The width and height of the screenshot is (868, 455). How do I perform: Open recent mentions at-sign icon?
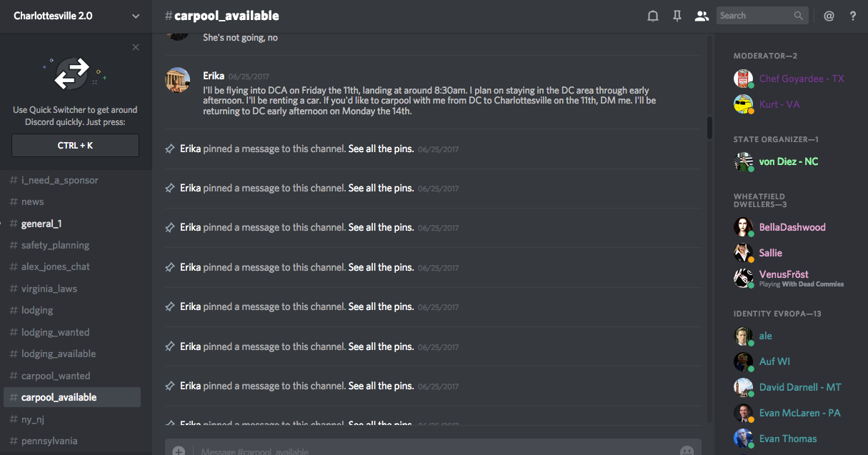[x=829, y=16]
